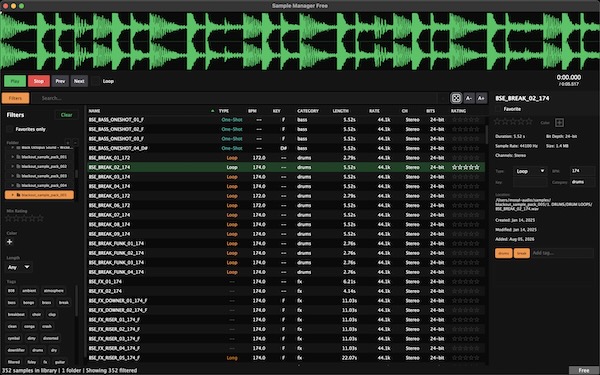Set minimum rating filter to fifth star

click(x=40, y=218)
